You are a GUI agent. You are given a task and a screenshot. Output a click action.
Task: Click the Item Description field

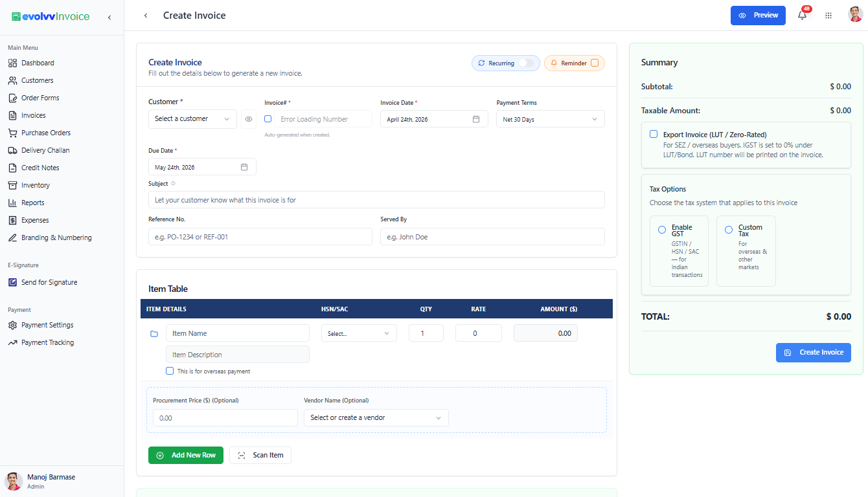coord(238,355)
